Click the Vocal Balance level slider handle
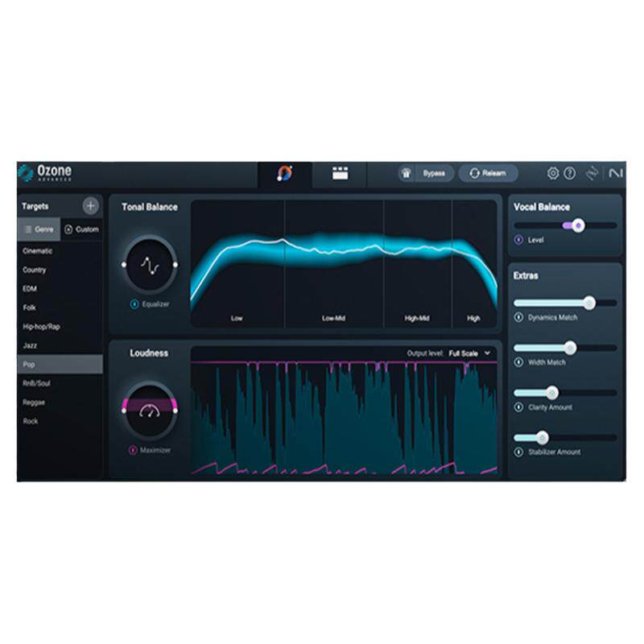Viewport: 644px width, 644px height. click(x=578, y=225)
